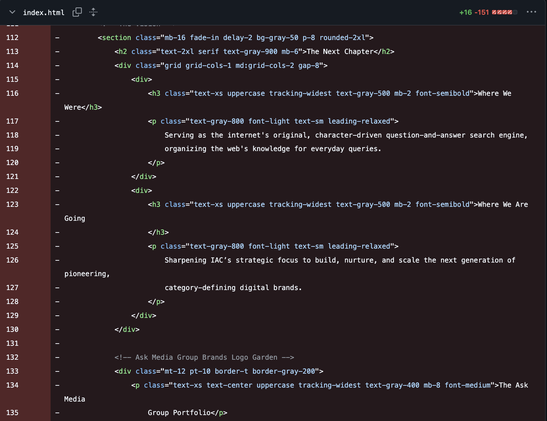Select line number 133
Image resolution: width=547 pixels, height=421 pixels.
[13, 371]
